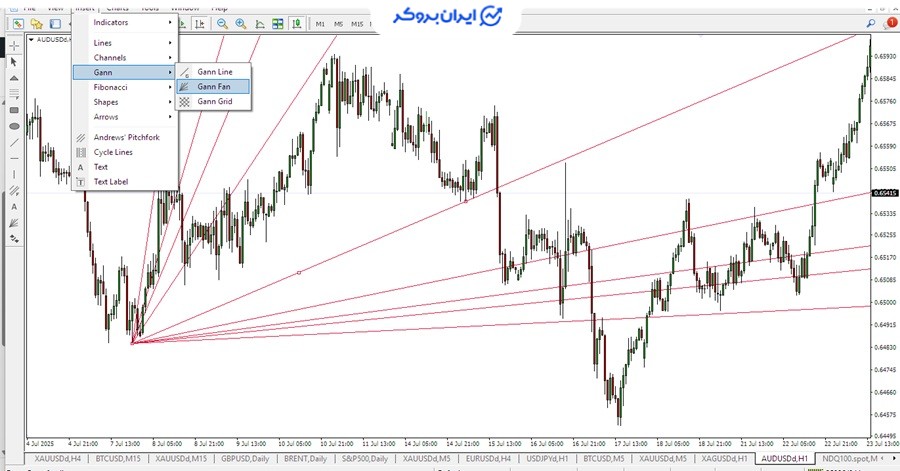Open the New Chart toolbar icon
Viewport: 900px width, 471px height.
[x=18, y=24]
